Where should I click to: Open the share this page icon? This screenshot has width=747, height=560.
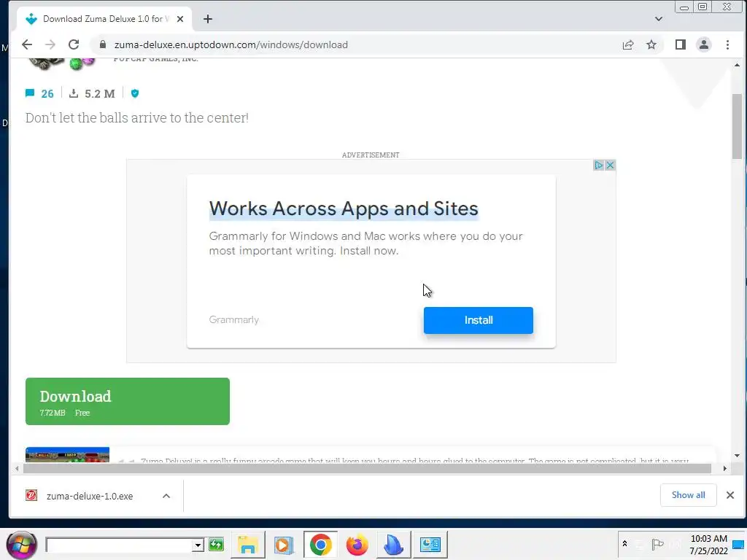pyautogui.click(x=628, y=44)
